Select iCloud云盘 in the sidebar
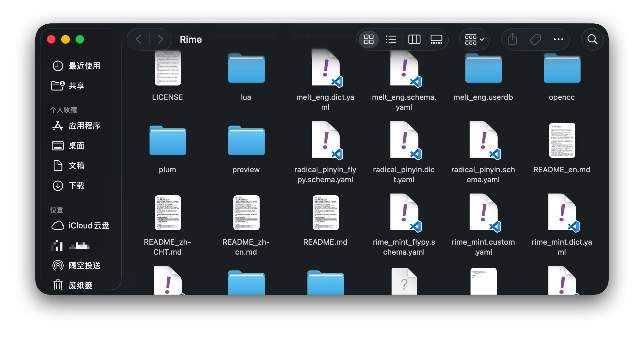 (80, 226)
